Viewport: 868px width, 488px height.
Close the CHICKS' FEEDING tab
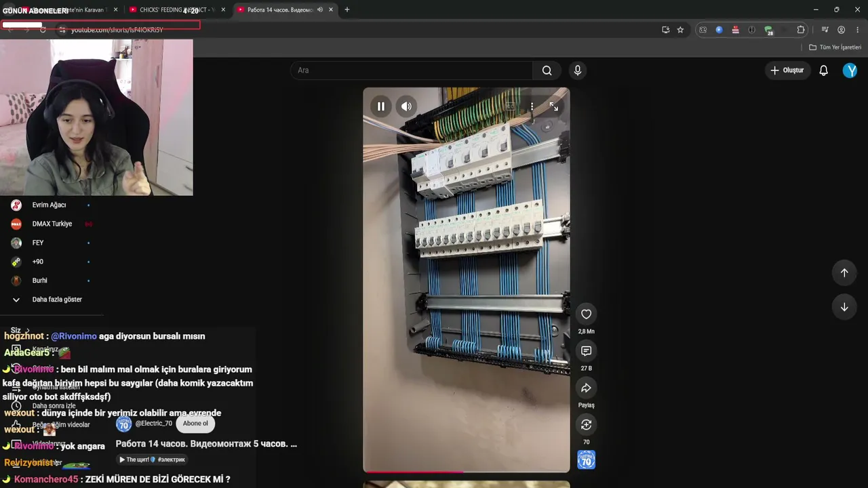click(x=223, y=10)
